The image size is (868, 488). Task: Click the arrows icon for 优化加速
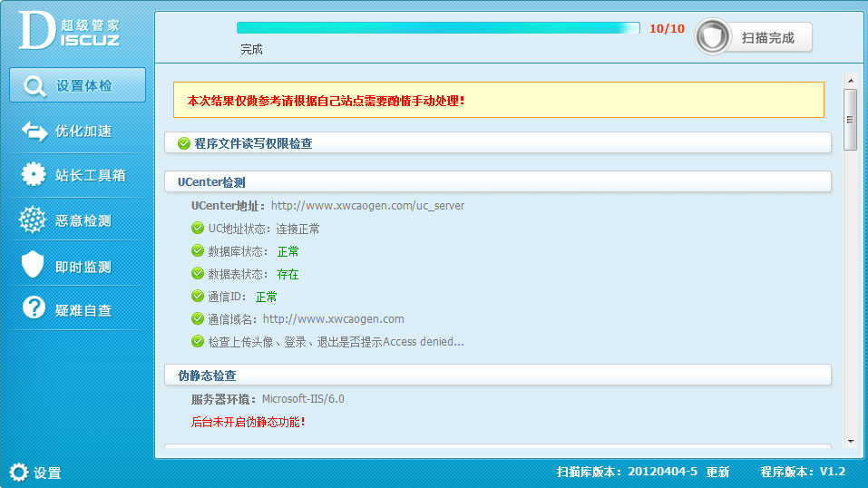tap(34, 132)
